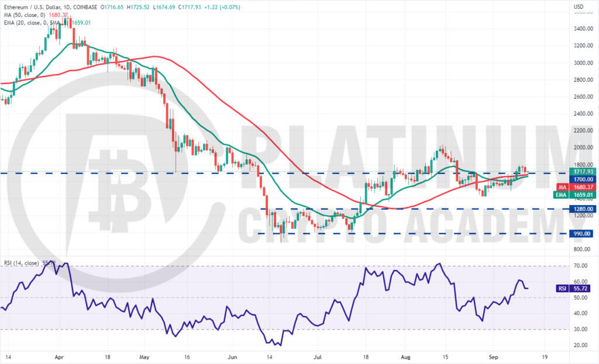Image resolution: width=599 pixels, height=364 pixels.
Task: Select the green EMA 1659.01 price tag
Action: (574, 195)
